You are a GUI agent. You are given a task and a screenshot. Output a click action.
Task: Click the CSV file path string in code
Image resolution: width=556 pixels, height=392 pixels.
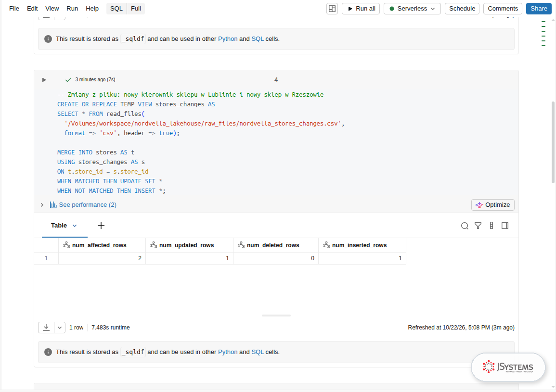click(x=203, y=123)
